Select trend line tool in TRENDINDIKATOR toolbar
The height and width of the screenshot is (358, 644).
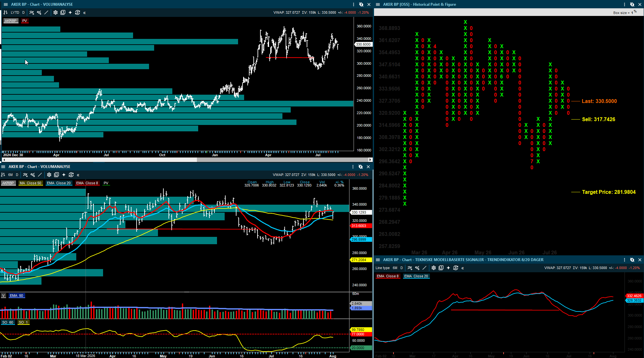tap(424, 268)
